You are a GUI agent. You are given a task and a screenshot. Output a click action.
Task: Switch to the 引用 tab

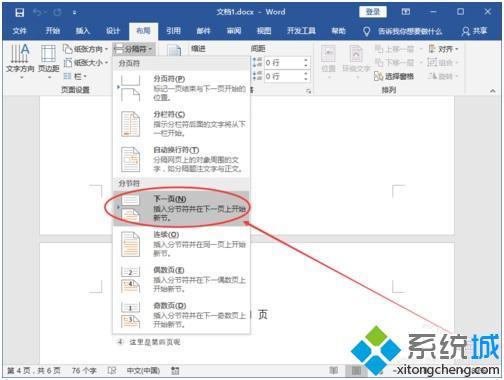pos(173,31)
